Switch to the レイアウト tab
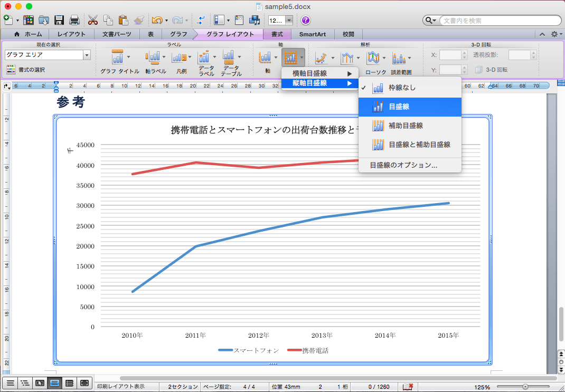Image resolution: width=565 pixels, height=392 pixels. (71, 34)
